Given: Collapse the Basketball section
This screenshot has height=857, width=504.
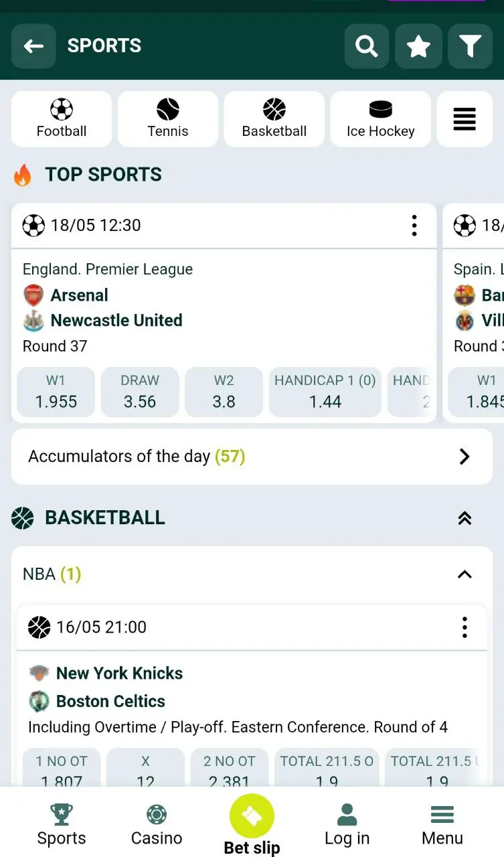Looking at the screenshot, I should (465, 518).
